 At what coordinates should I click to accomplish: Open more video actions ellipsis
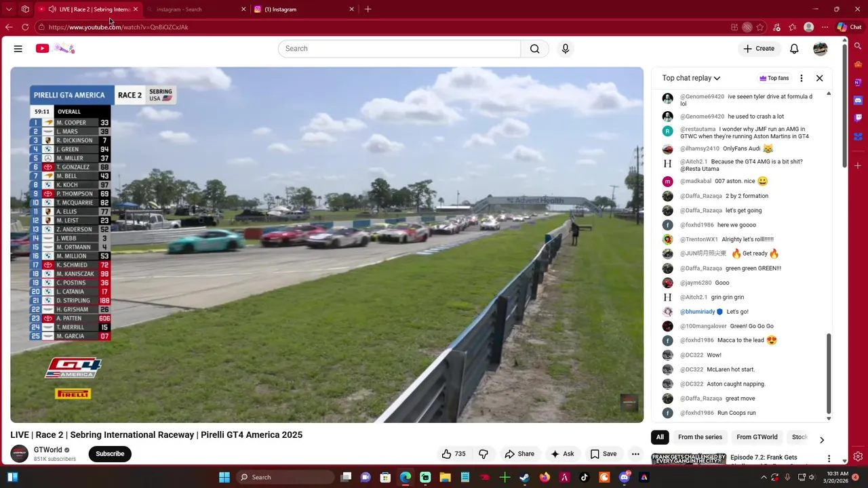(x=635, y=454)
